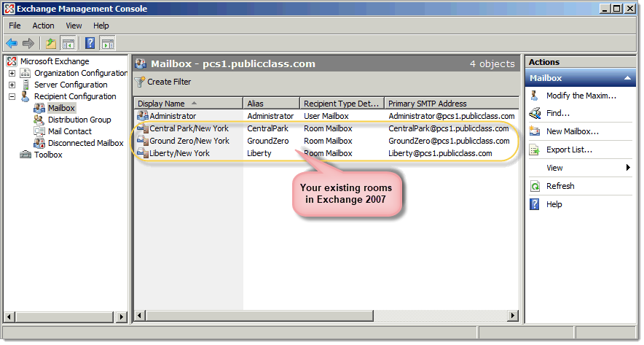Click the green Refresh action icon
This screenshot has height=345, width=644.
coord(535,186)
